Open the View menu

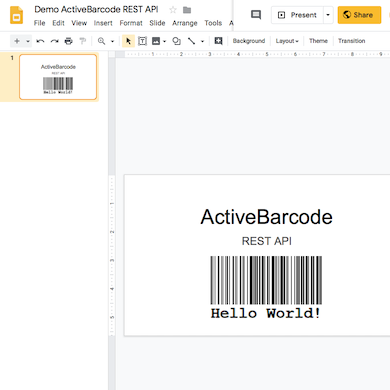tap(79, 23)
